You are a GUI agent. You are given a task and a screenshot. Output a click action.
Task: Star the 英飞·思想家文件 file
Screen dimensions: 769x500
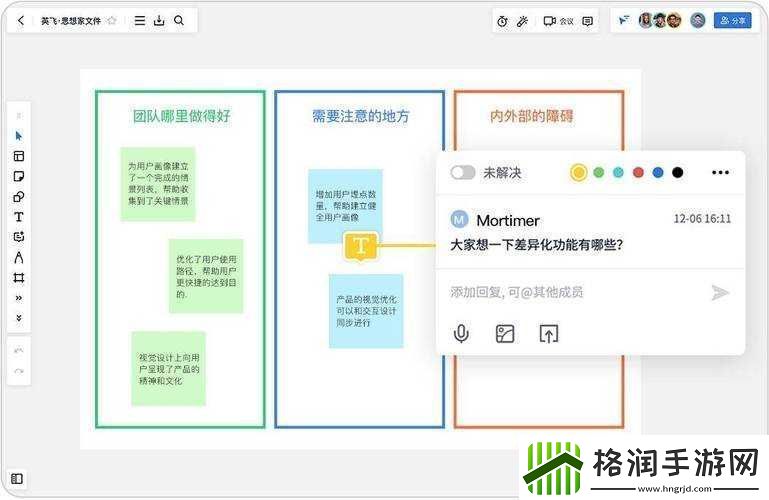tap(112, 21)
